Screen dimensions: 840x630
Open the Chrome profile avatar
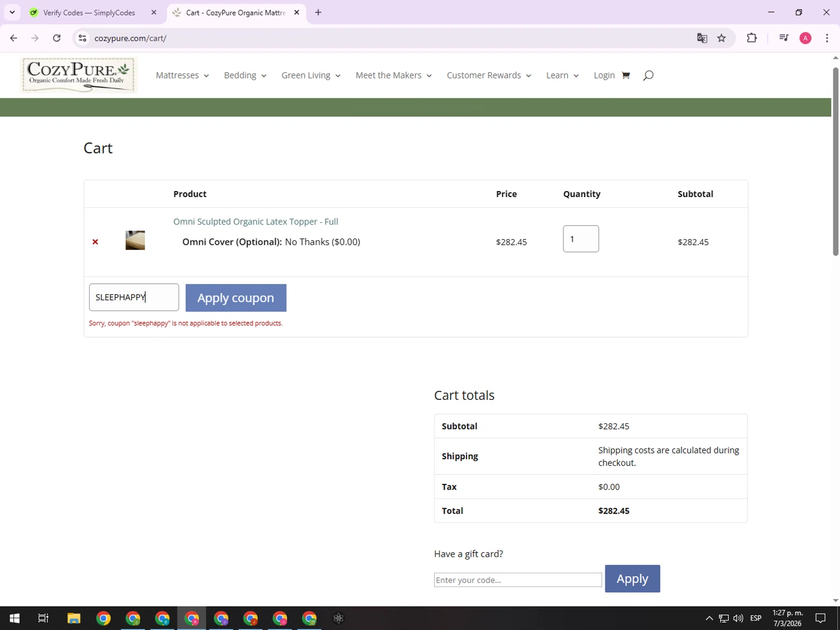pyautogui.click(x=805, y=38)
